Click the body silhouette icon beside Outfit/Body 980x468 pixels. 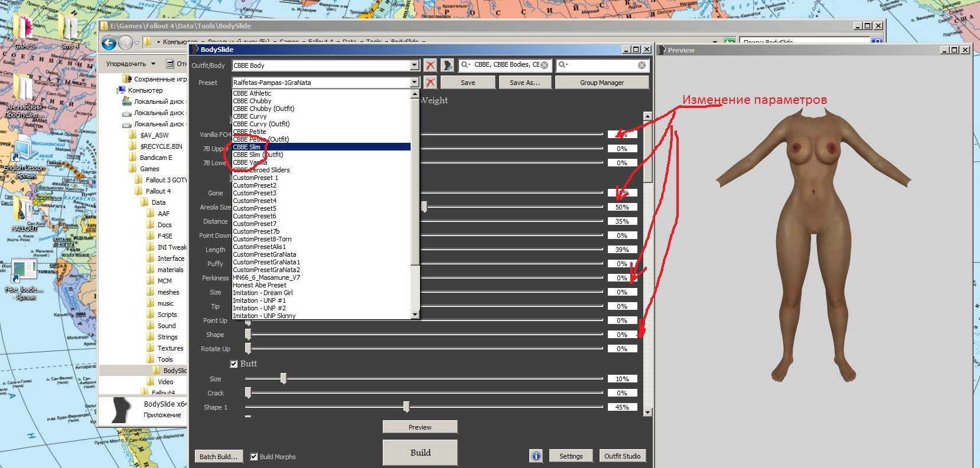pos(448,66)
